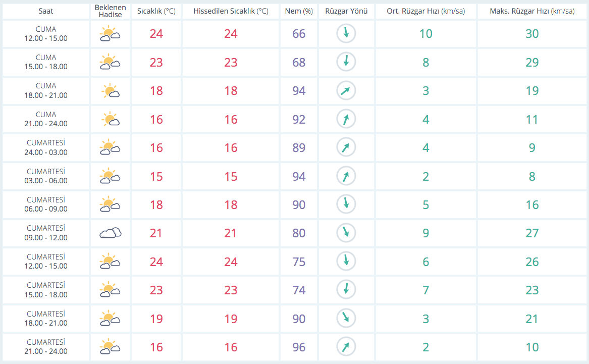
Task: Select the Sıcaklık (°C) column header
Action: [x=156, y=11]
